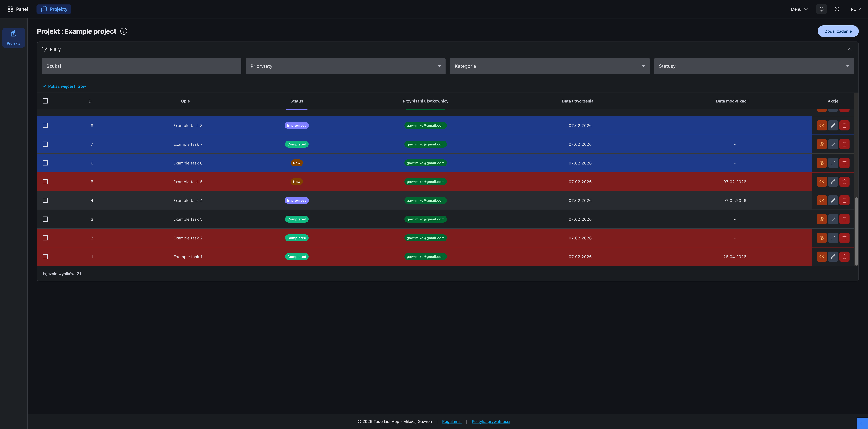Open Panel in top navigation
Screen dimensions: 868x429
pos(18,9)
